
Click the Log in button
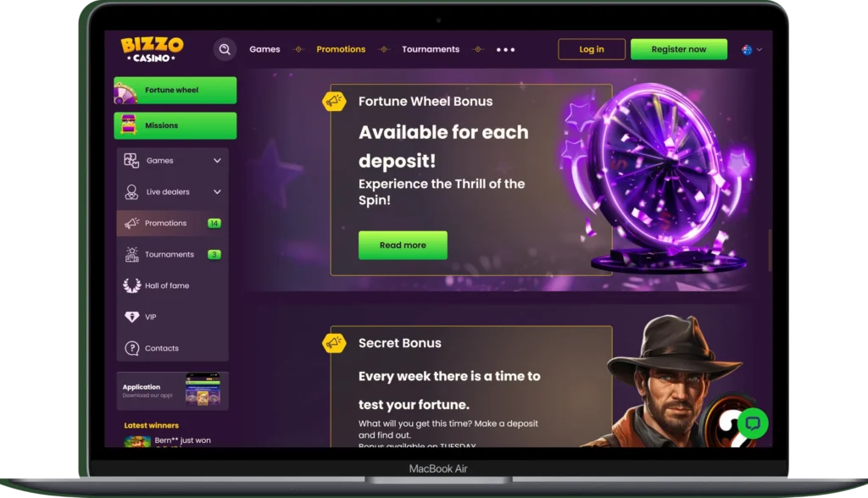click(591, 49)
